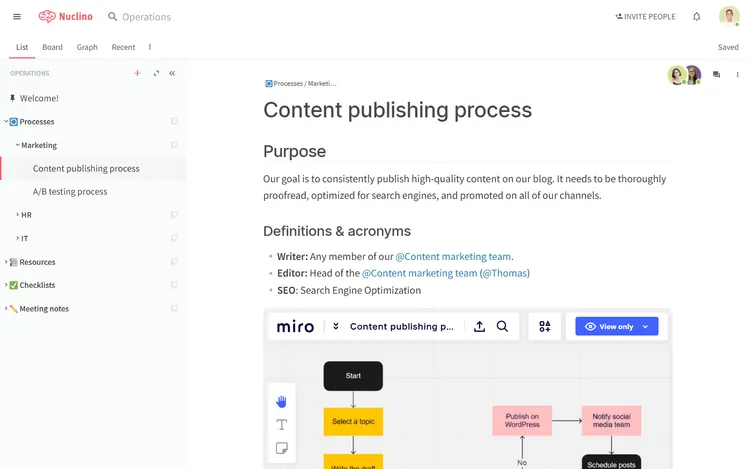Switch to the Board tab
Image resolution: width=750 pixels, height=469 pixels.
click(x=52, y=47)
